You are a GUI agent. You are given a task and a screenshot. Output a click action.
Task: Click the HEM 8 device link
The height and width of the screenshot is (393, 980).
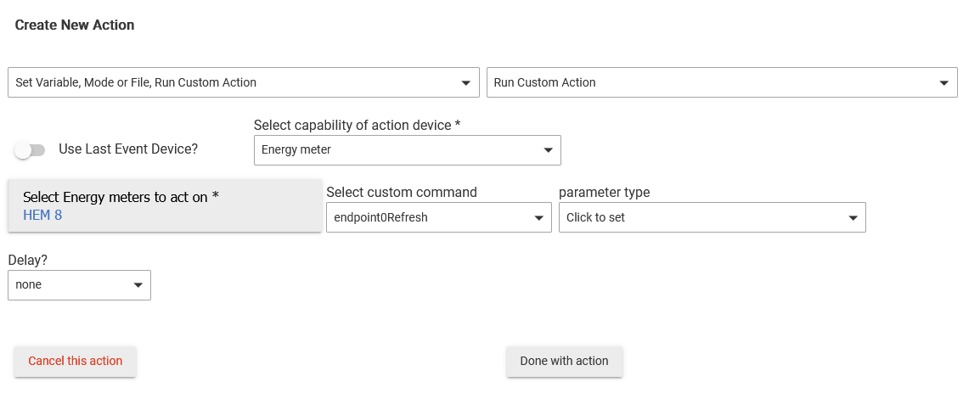coord(42,215)
